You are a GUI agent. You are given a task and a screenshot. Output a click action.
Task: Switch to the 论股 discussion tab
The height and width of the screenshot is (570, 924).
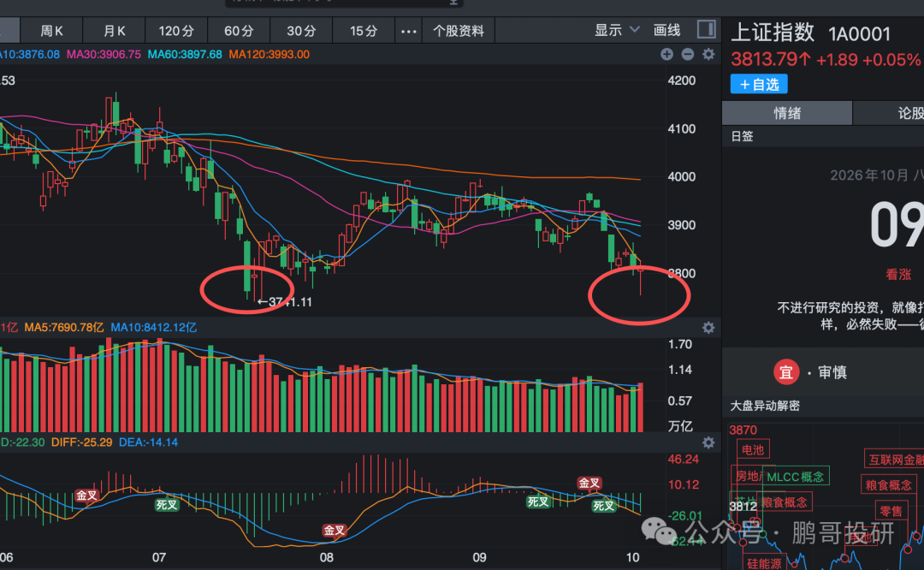(x=889, y=113)
